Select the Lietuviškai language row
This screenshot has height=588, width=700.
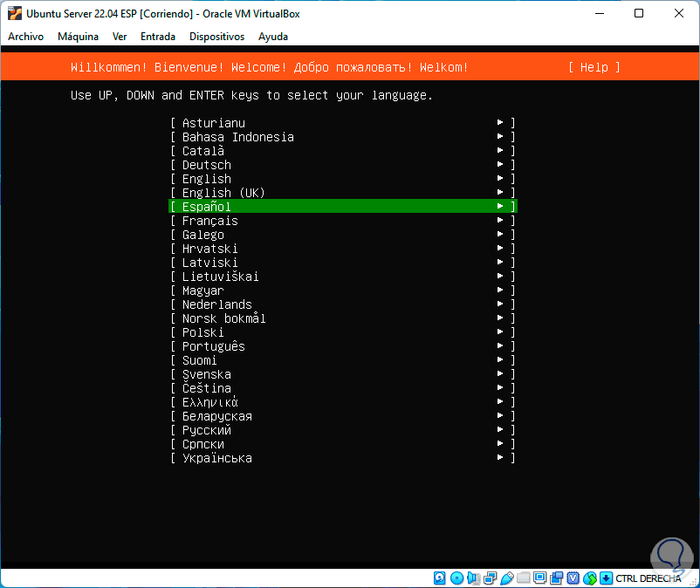(343, 277)
